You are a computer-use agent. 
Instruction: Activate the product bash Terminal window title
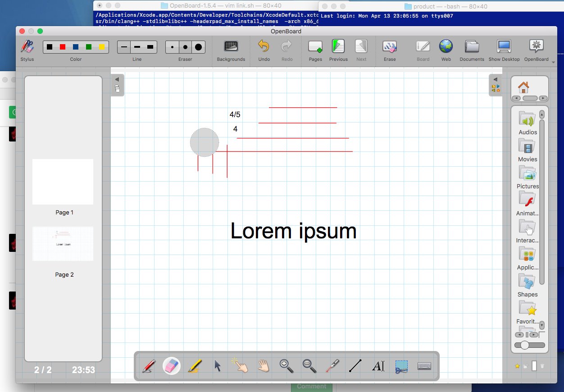tap(446, 6)
